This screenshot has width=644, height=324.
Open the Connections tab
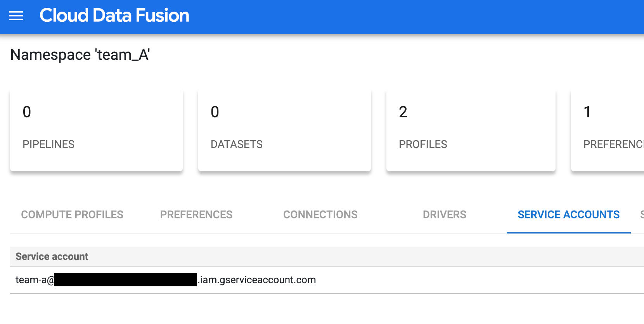pos(320,214)
